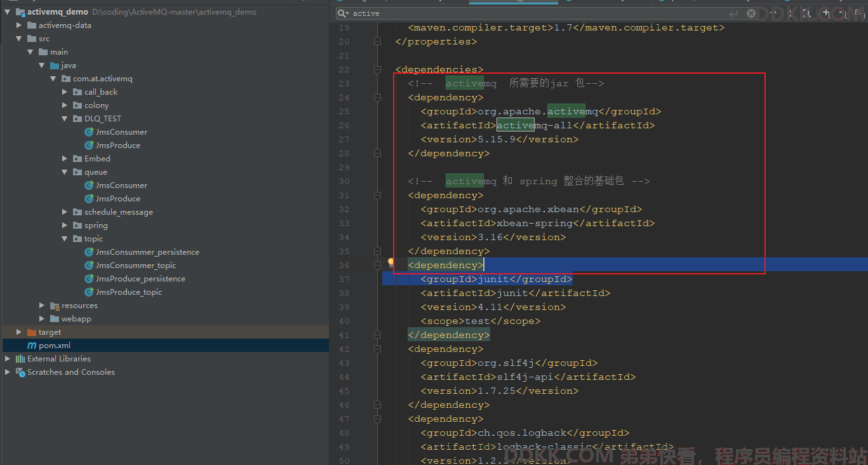Click the activemq-data folder icon
Screen dimensions: 868x465
click(x=32, y=25)
